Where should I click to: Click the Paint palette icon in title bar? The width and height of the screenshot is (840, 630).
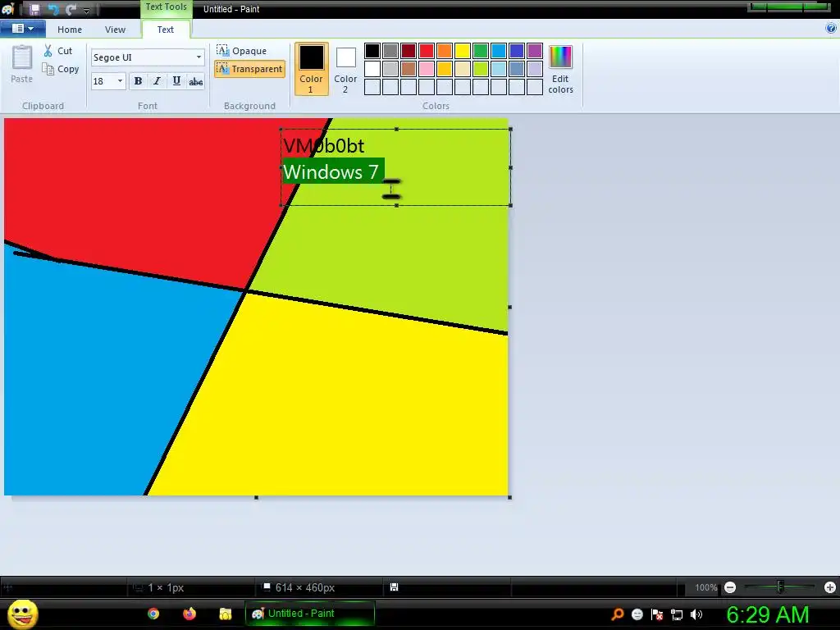[8, 9]
